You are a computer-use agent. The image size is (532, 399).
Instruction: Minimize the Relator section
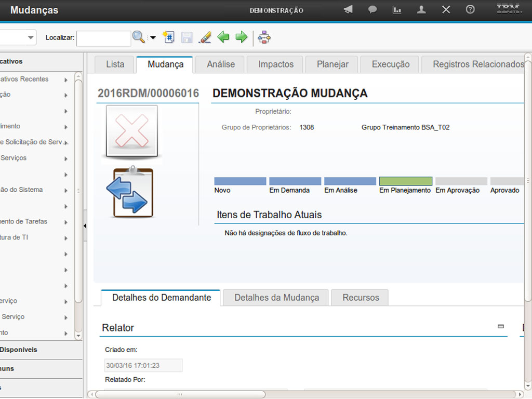click(x=501, y=326)
